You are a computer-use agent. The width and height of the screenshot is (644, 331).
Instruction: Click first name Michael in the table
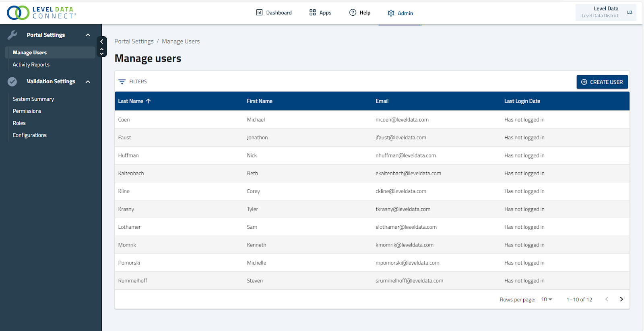(x=256, y=120)
